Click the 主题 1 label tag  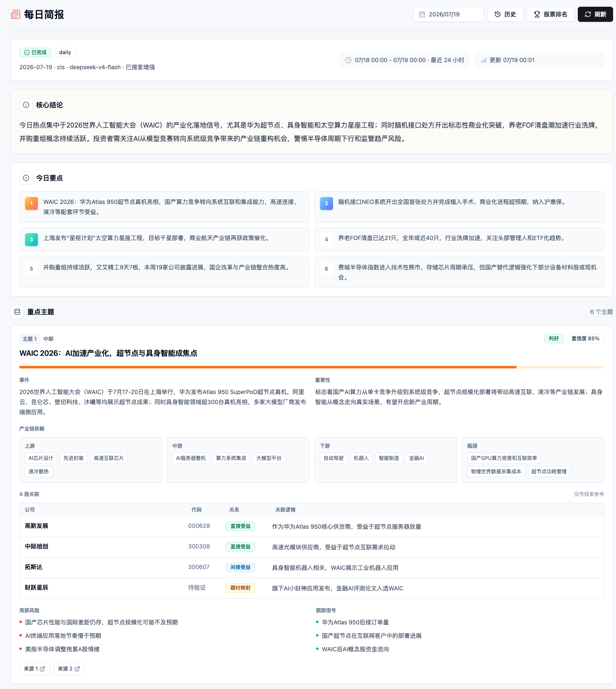click(29, 339)
